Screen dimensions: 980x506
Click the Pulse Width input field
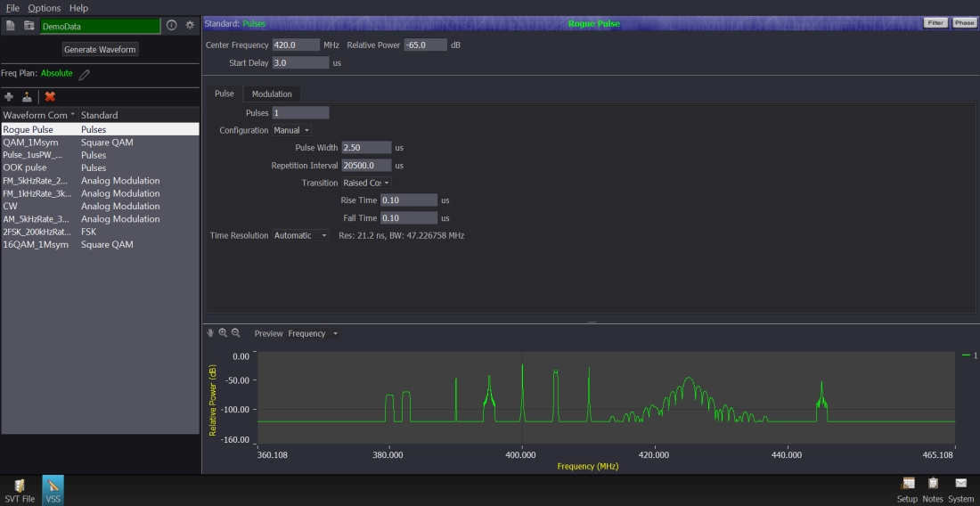[x=366, y=148]
